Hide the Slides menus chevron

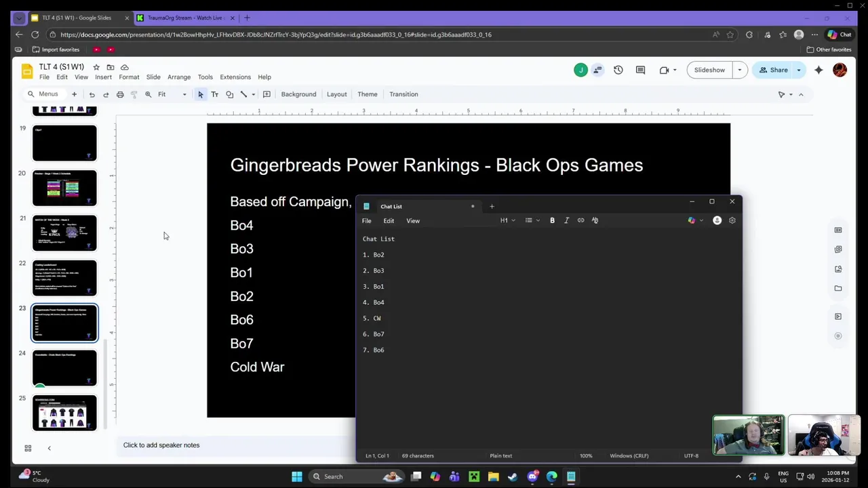[x=801, y=94]
